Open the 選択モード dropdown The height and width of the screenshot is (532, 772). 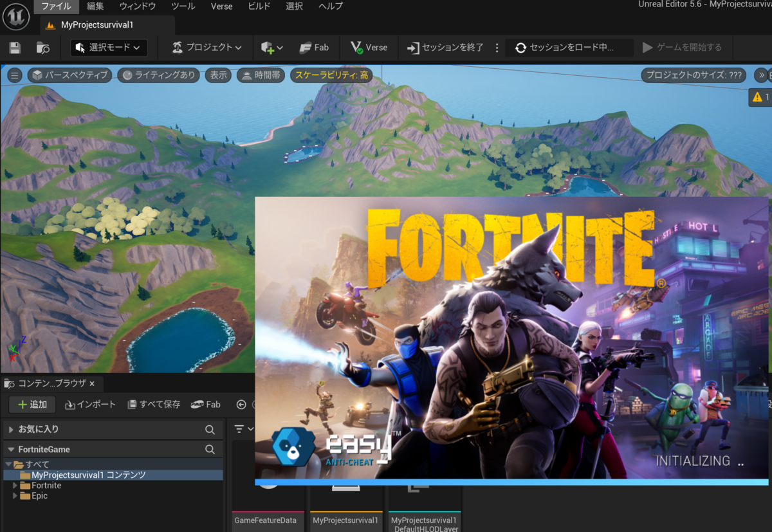pyautogui.click(x=109, y=48)
